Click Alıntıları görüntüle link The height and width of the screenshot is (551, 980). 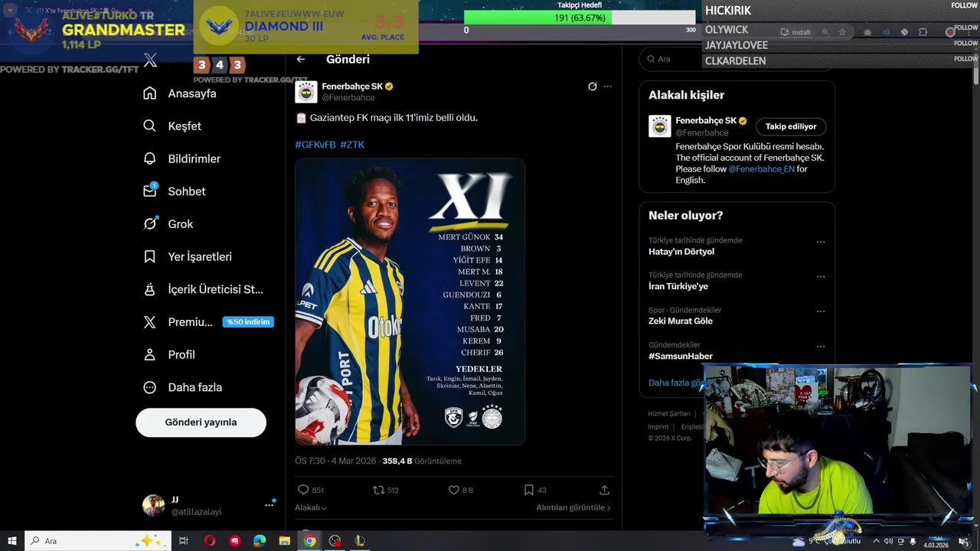(573, 507)
